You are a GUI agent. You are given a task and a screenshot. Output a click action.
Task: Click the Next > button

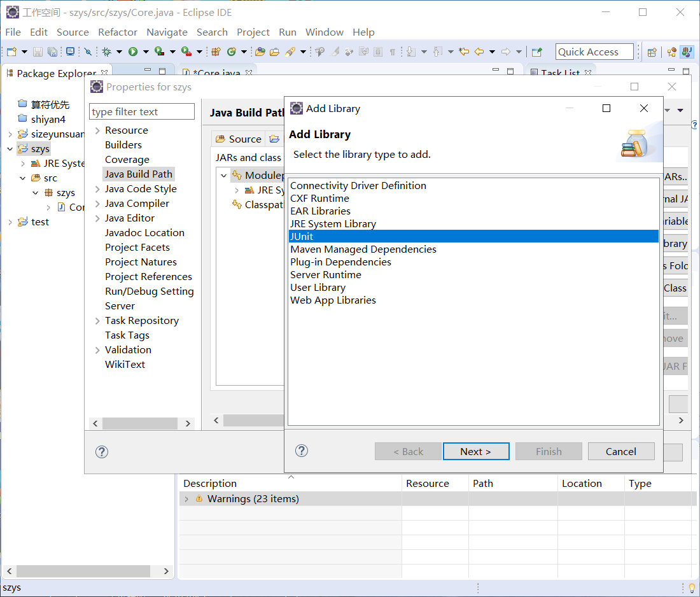pyautogui.click(x=476, y=451)
